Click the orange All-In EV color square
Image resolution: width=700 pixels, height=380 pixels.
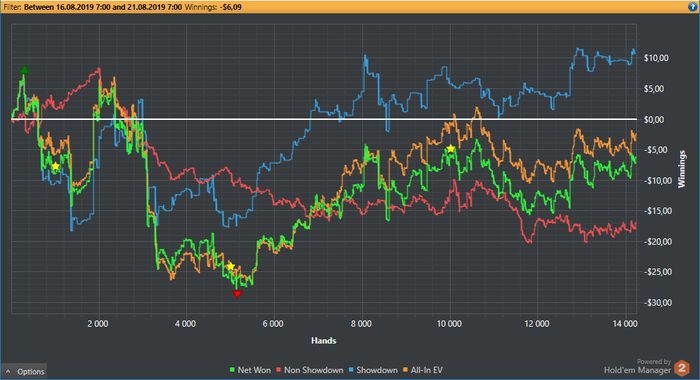pyautogui.click(x=405, y=370)
